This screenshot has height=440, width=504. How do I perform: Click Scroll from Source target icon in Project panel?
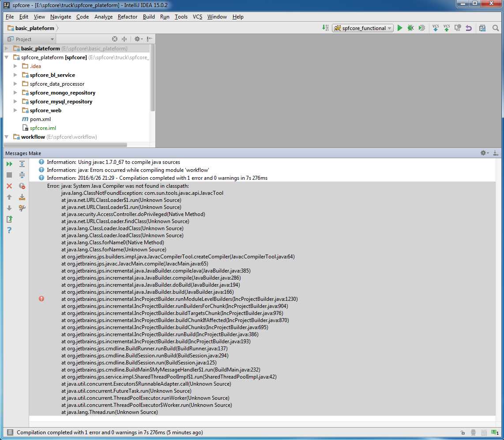click(x=115, y=39)
